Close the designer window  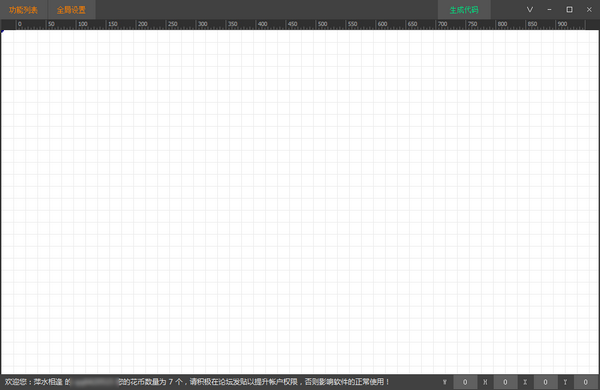pyautogui.click(x=589, y=10)
